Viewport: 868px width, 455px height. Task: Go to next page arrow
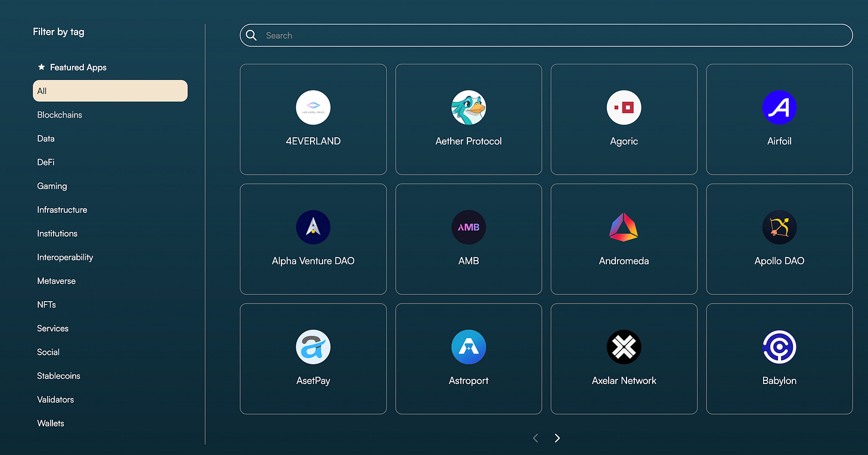point(557,438)
